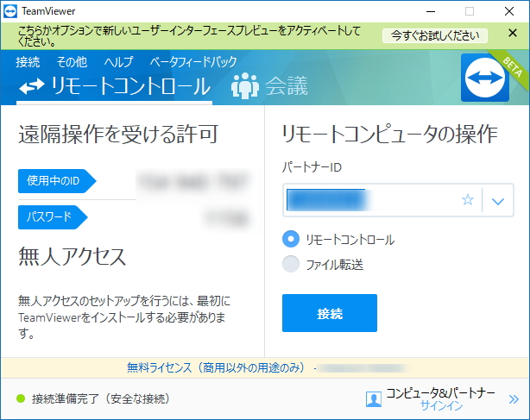This screenshot has height=420, width=530.
Task: Open the ヘルプ menu
Action: pyautogui.click(x=118, y=62)
